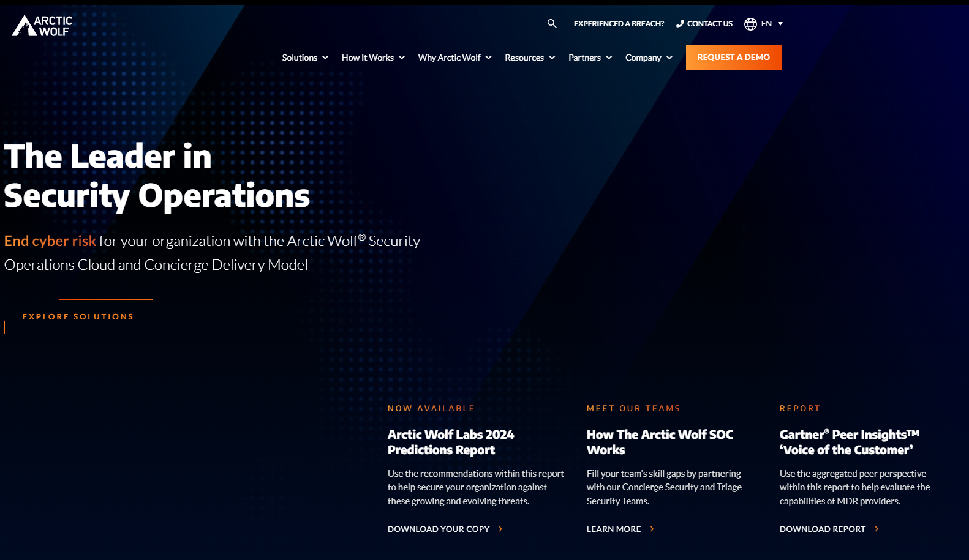Expand the EN language dropdown arrow
The image size is (969, 560).
pos(780,24)
